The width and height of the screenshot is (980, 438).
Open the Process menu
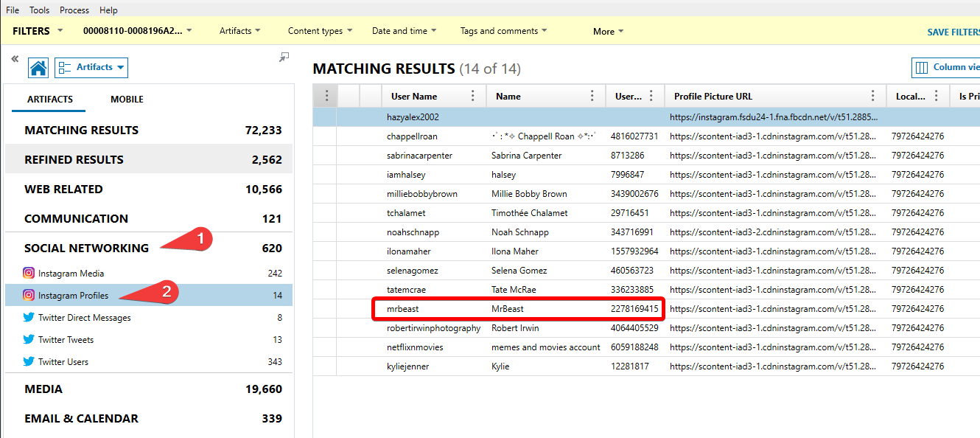point(74,10)
